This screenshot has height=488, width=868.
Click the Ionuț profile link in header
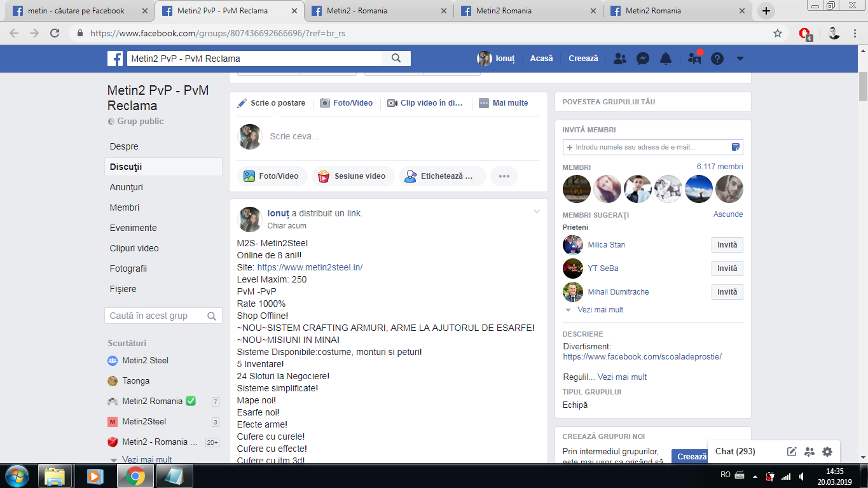point(496,59)
